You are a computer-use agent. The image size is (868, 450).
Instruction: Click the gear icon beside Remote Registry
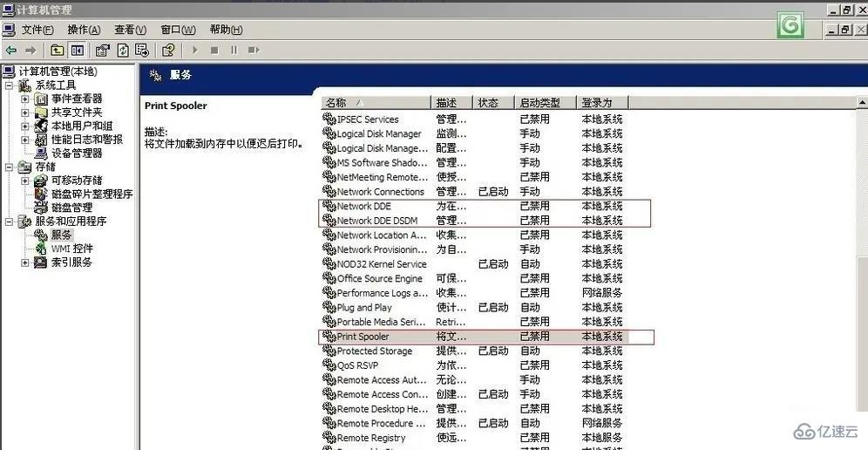pyautogui.click(x=329, y=438)
